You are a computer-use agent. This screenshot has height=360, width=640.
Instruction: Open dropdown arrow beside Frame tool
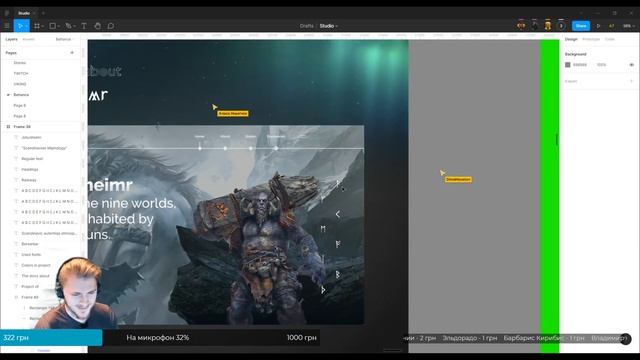pos(43,26)
